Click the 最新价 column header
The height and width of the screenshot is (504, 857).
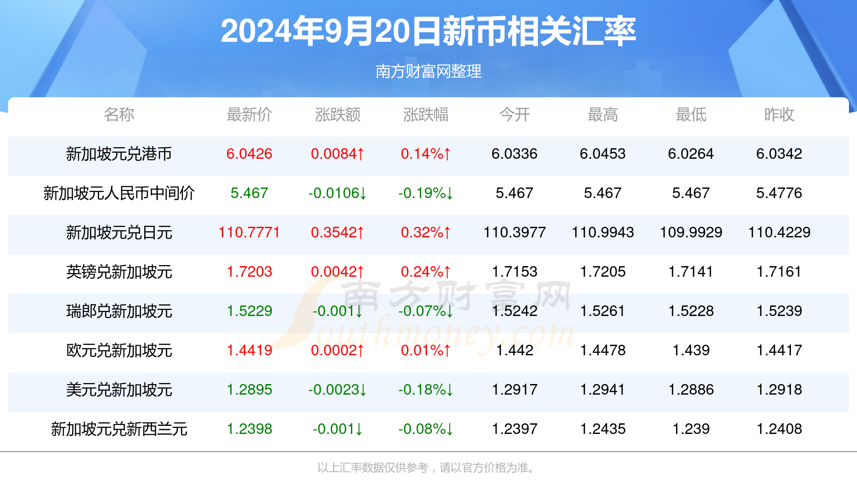click(x=249, y=115)
